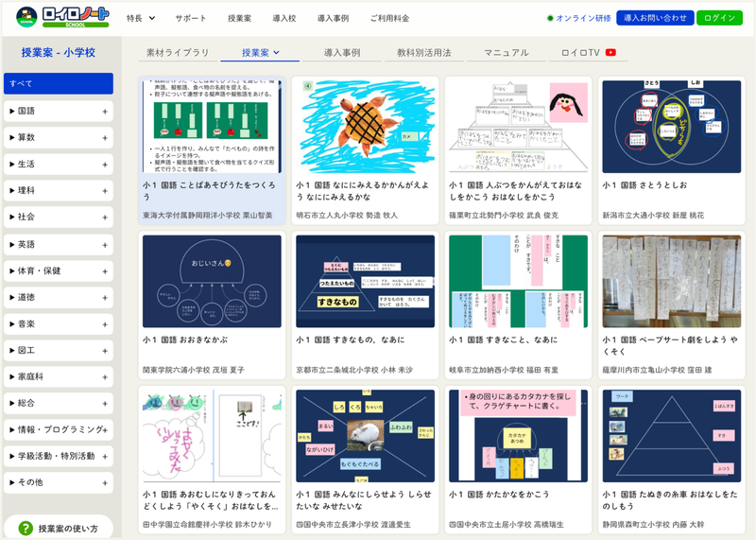Select the その他 category
This screenshot has height=540, width=756.
pos(59,482)
